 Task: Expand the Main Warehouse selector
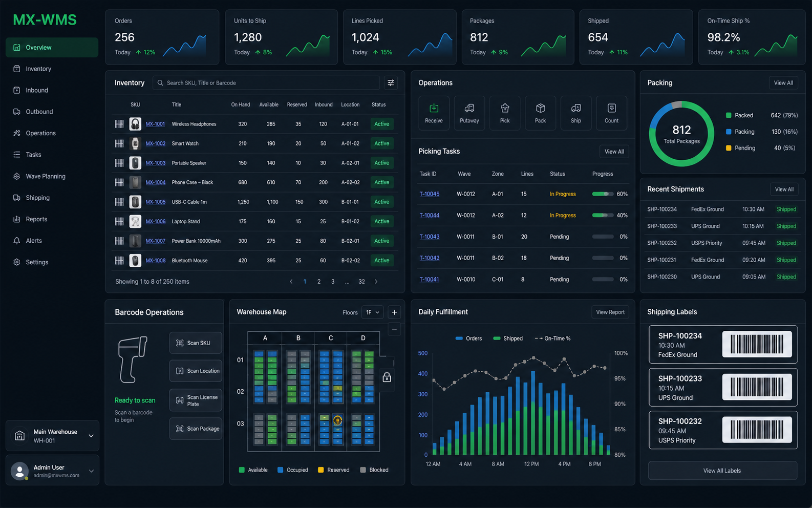[52, 436]
